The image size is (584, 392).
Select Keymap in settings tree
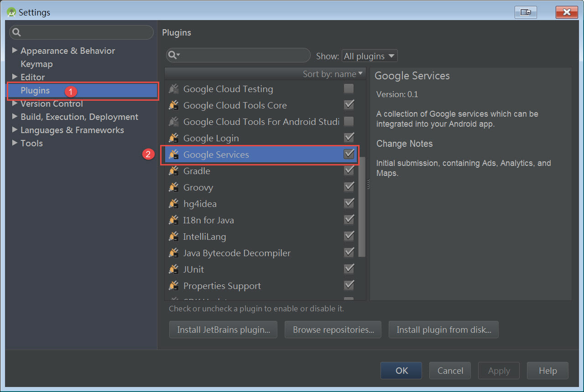[x=36, y=64]
